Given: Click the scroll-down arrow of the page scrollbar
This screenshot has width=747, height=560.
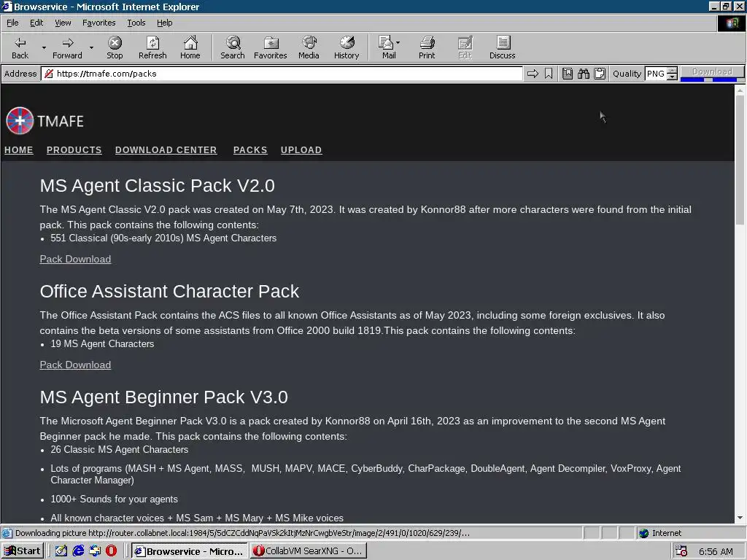Looking at the screenshot, I should (740, 518).
